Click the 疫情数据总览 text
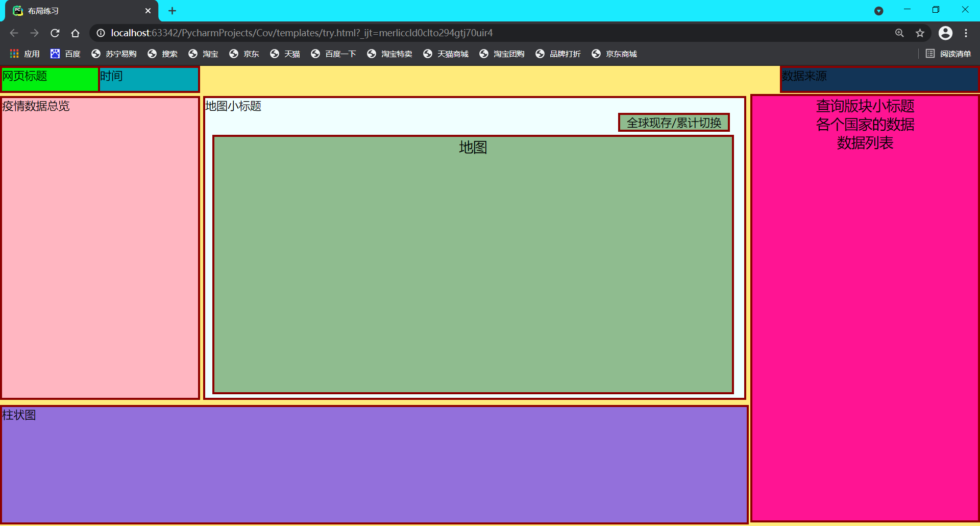Screen dimensions: 980x526 pos(36,106)
